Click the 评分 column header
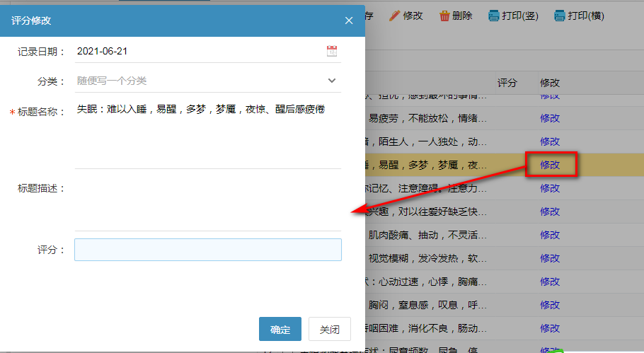The height and width of the screenshot is (353, 644). coord(507,83)
